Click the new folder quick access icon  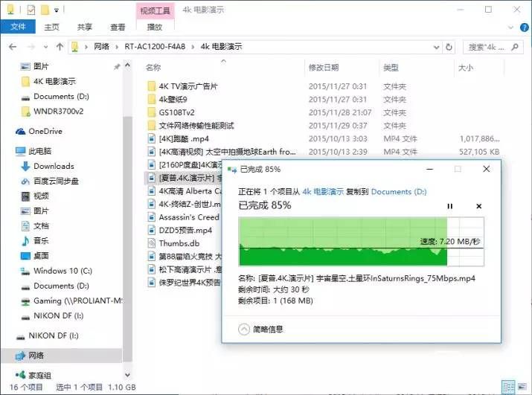45,10
